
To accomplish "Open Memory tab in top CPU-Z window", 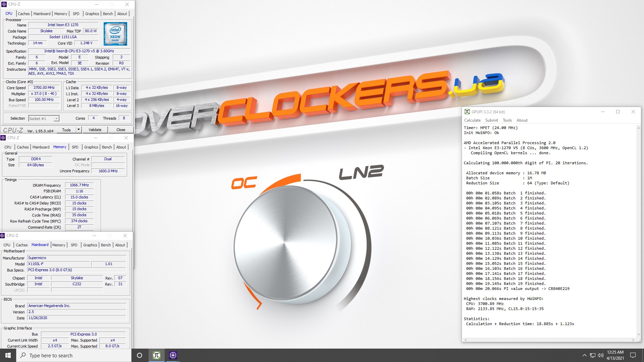I will [x=61, y=14].
